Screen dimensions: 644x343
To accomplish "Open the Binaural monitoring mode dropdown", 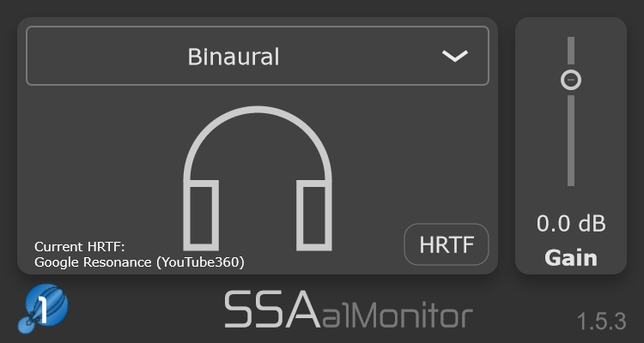I will tap(258, 56).
